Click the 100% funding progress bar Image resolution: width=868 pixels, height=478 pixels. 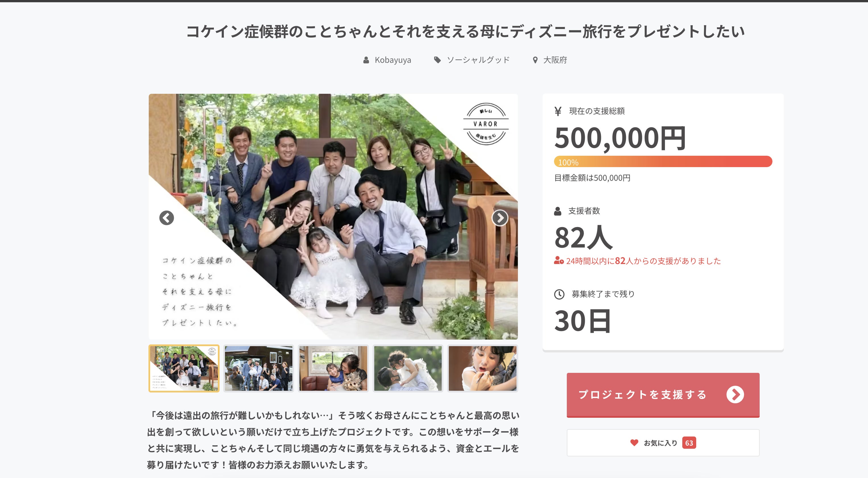pos(663,162)
